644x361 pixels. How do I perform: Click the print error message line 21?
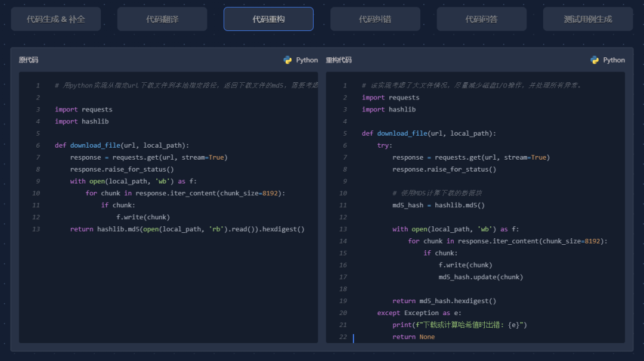click(460, 325)
